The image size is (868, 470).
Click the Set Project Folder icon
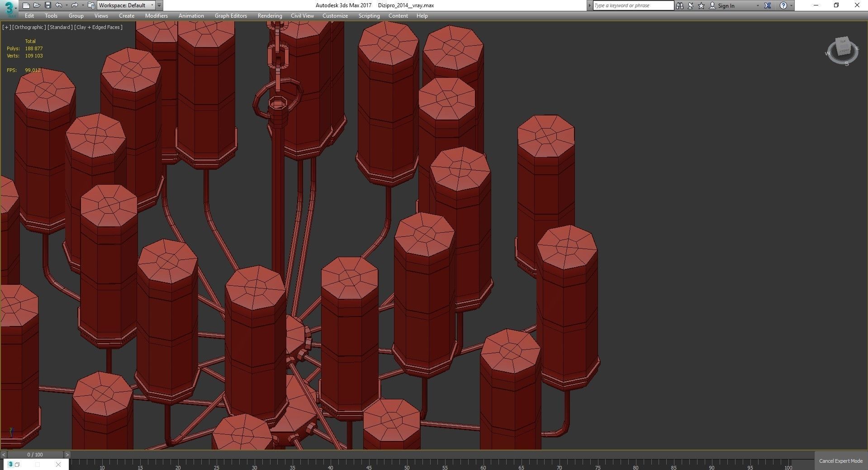click(x=91, y=5)
